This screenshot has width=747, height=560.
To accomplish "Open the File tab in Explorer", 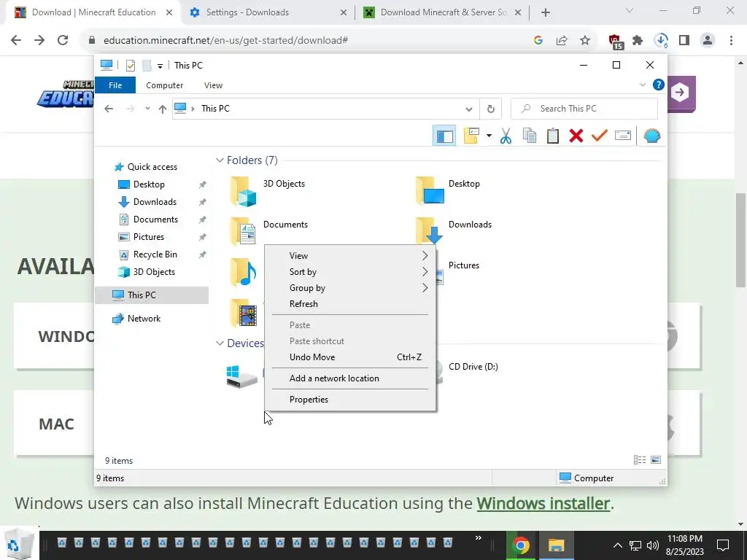I will [x=115, y=85].
